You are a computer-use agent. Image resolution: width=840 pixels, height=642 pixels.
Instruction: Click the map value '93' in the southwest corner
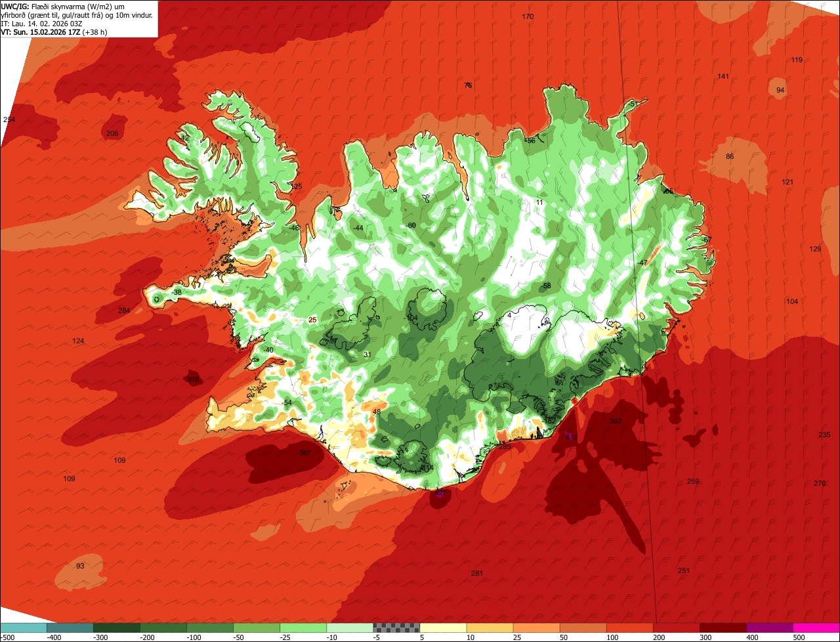coord(80,566)
